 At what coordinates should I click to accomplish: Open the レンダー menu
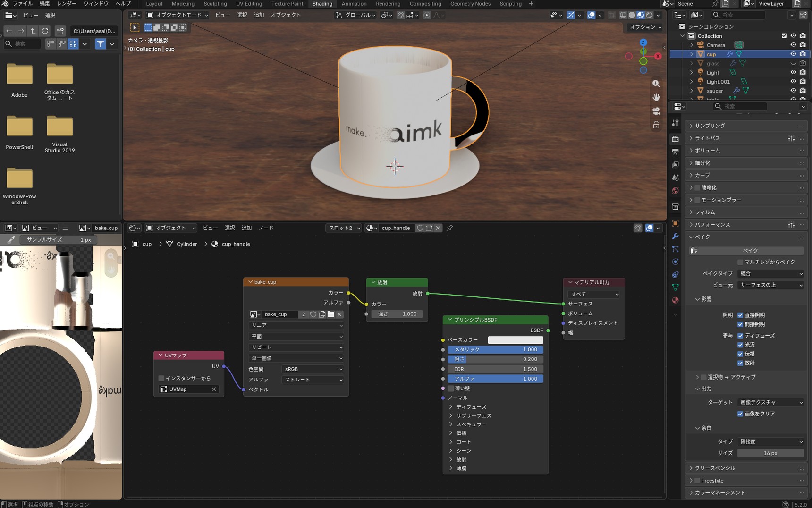(x=67, y=4)
